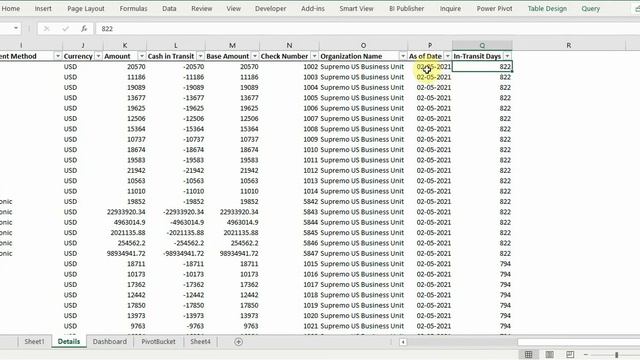This screenshot has height=360, width=640.
Task: Open the Organization Name filter dropdown
Action: 403,56
